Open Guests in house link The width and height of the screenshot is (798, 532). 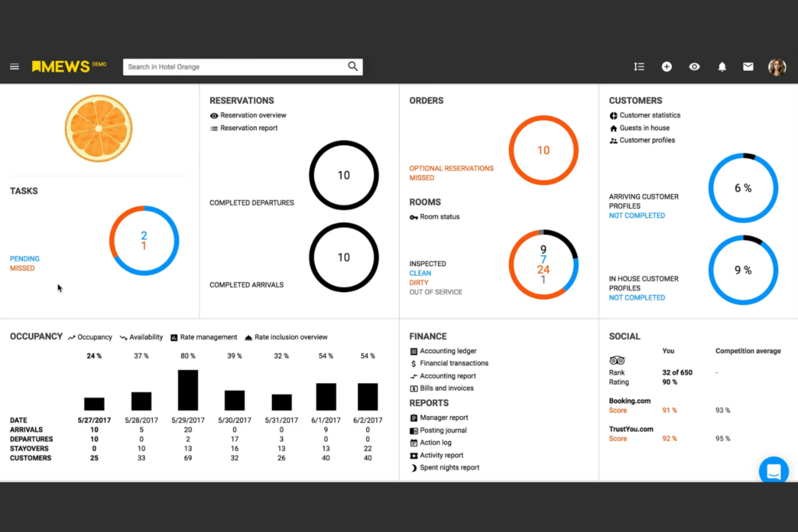(x=644, y=129)
